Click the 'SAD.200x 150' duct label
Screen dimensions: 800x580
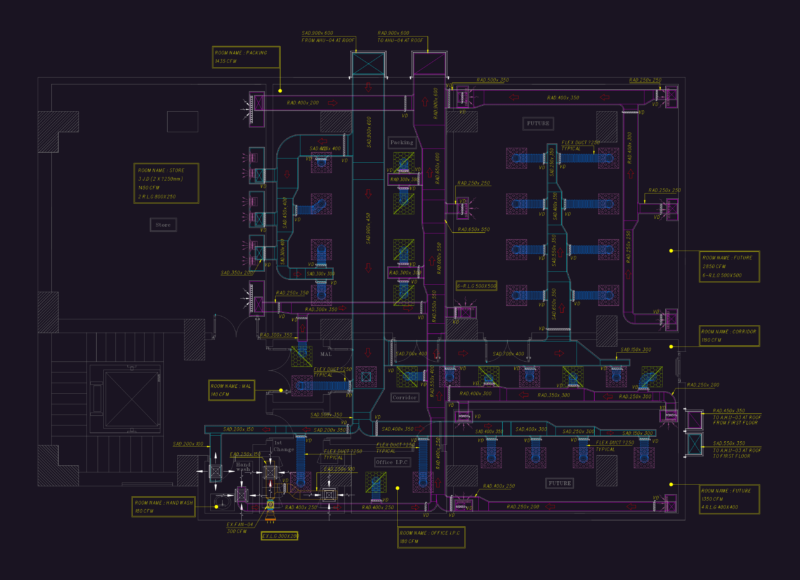tap(238, 430)
